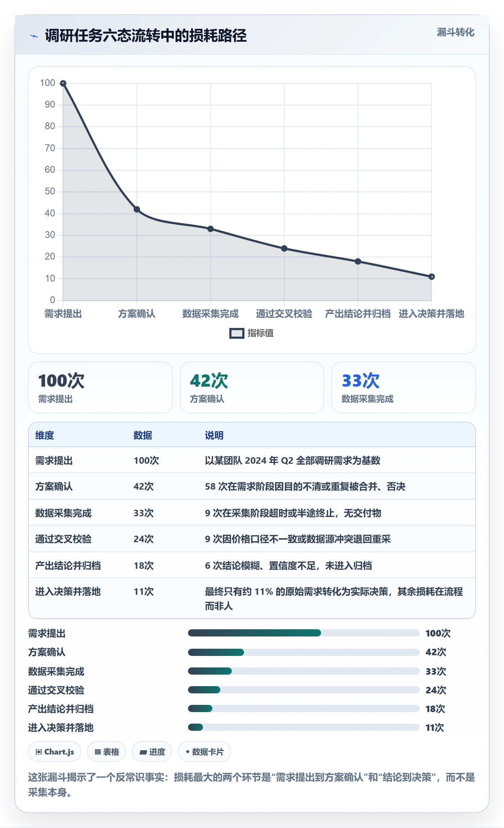The image size is (504, 828).
Task: Select the chart data point for 需求提出 at 100
Action: [x=63, y=84]
